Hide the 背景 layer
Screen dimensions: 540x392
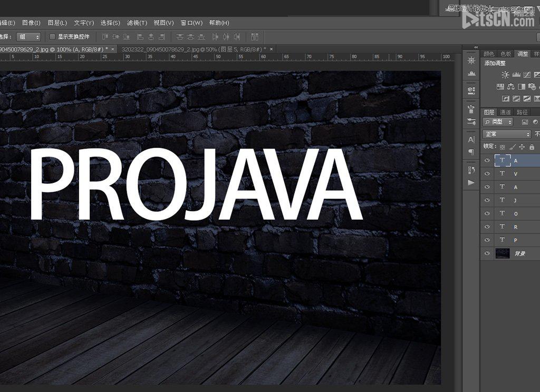pyautogui.click(x=487, y=253)
